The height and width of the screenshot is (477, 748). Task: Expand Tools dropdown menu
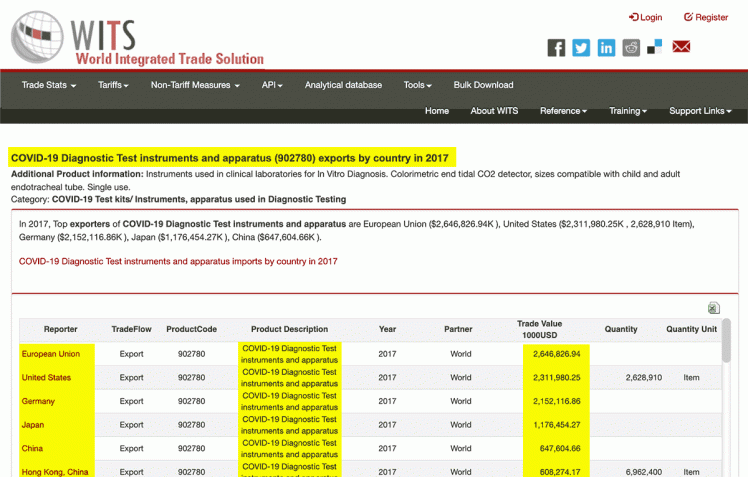click(417, 85)
